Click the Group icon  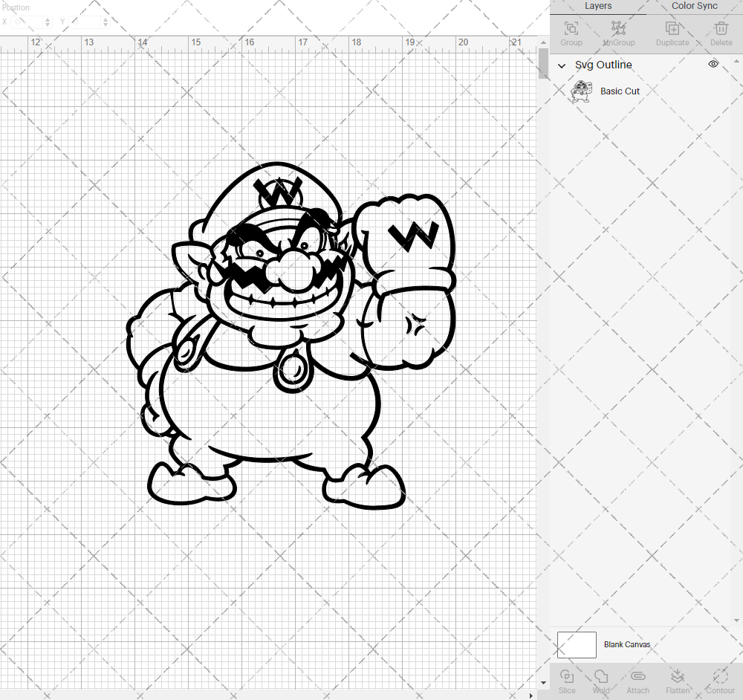[x=571, y=30]
